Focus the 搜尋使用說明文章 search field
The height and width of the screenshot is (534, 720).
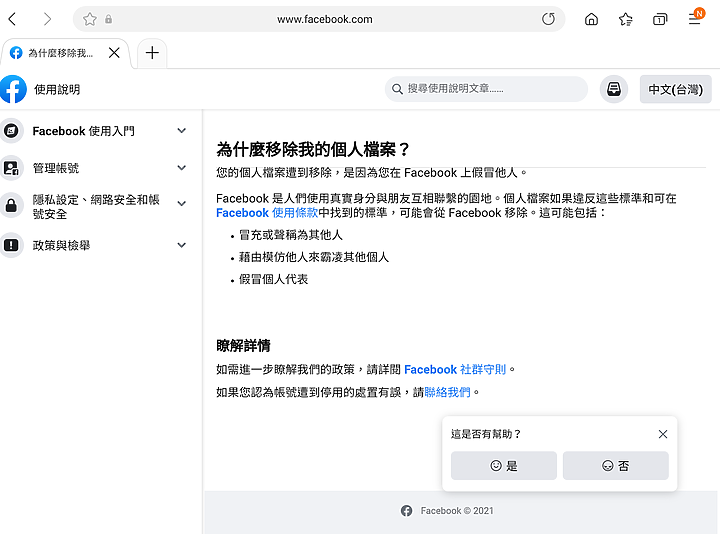point(486,89)
